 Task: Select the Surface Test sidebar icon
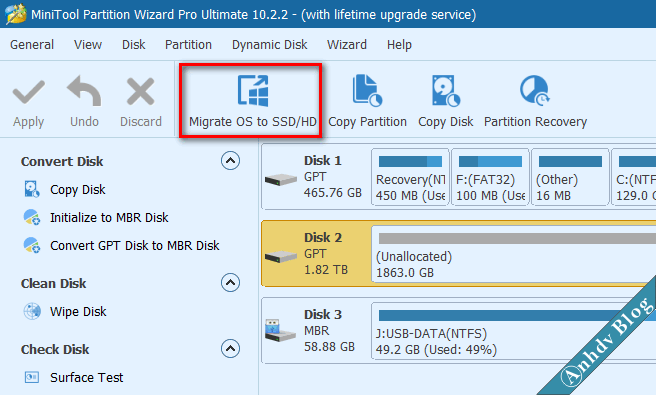[x=32, y=377]
